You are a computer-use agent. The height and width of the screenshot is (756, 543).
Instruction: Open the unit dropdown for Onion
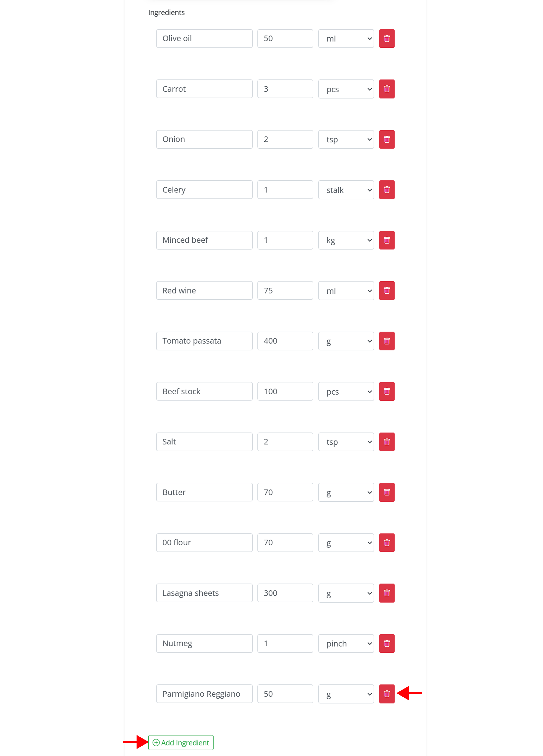click(346, 139)
